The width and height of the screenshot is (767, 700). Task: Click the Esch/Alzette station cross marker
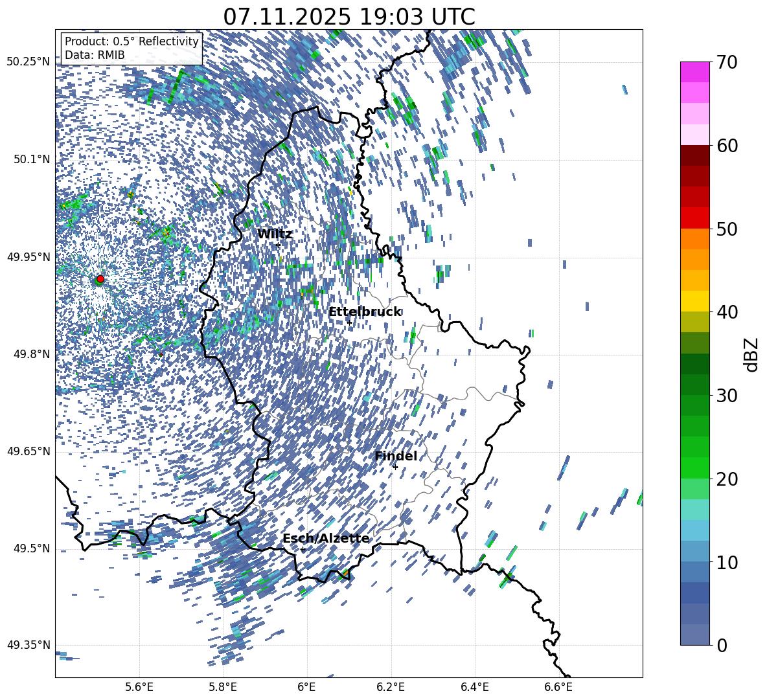303,549
